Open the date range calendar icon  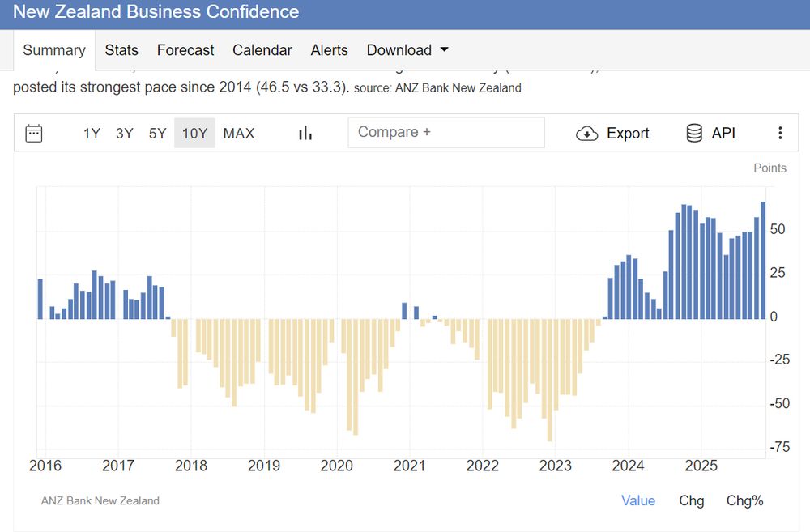click(33, 133)
